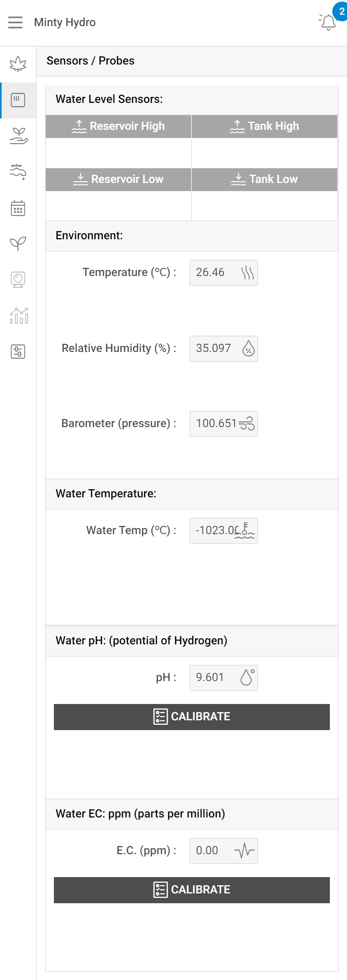Click the Reservoir High sensor header
The image size is (347, 980).
(x=118, y=126)
